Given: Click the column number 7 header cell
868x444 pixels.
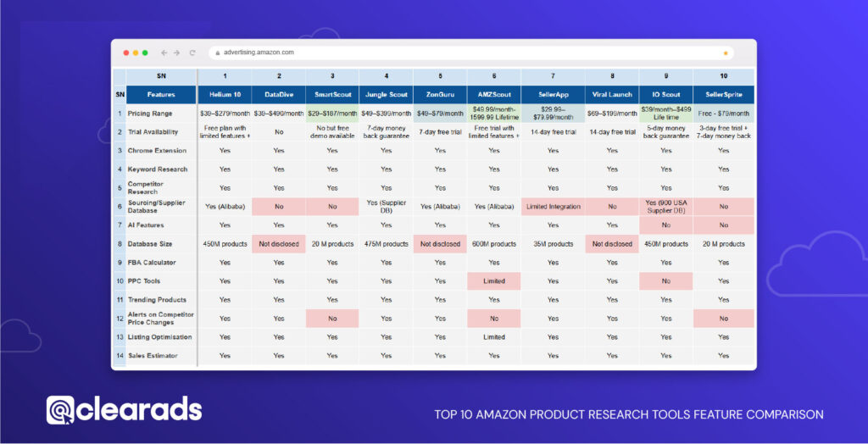Looking at the screenshot, I should tap(553, 76).
